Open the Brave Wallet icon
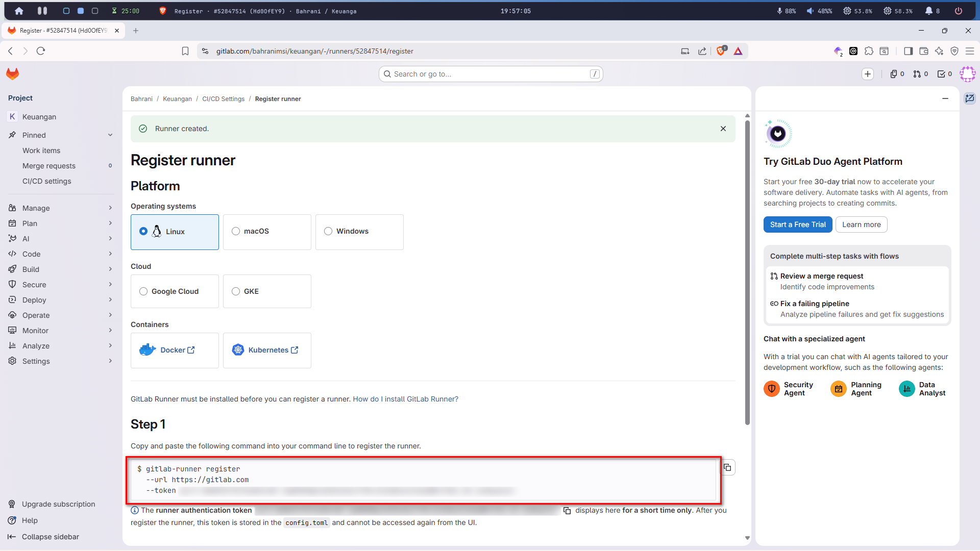The height and width of the screenshot is (551, 980). tap(924, 51)
